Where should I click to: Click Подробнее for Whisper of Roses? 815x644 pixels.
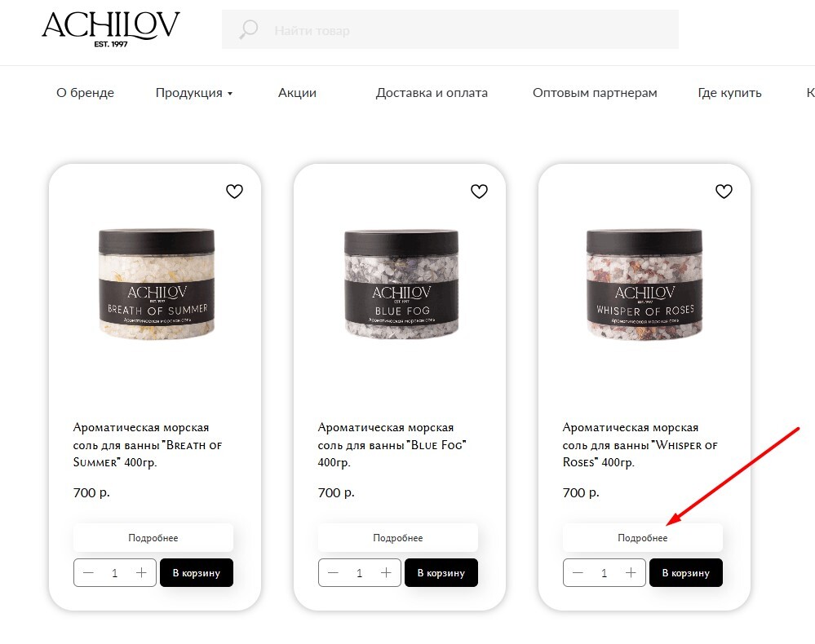coord(642,537)
